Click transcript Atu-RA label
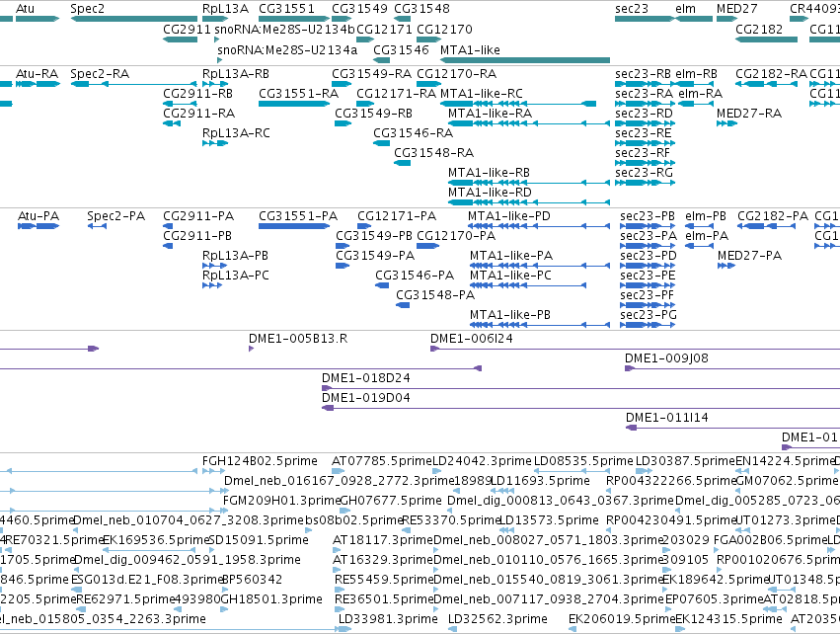The image size is (840, 634). pos(37,73)
